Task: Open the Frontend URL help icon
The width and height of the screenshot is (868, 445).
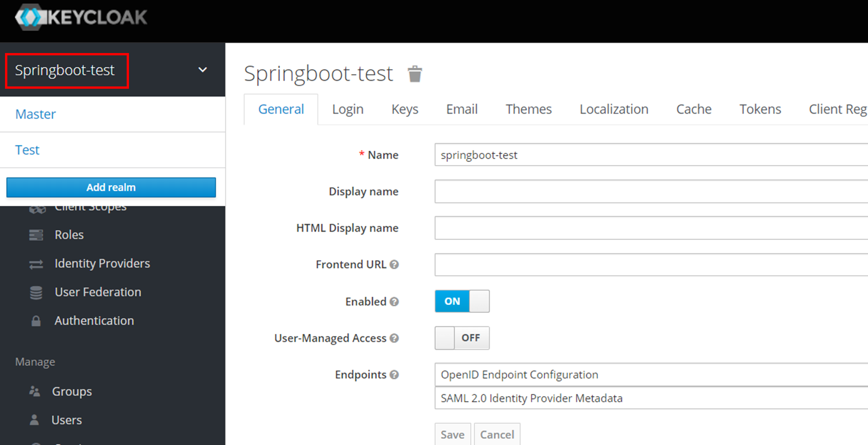Action: coord(394,264)
